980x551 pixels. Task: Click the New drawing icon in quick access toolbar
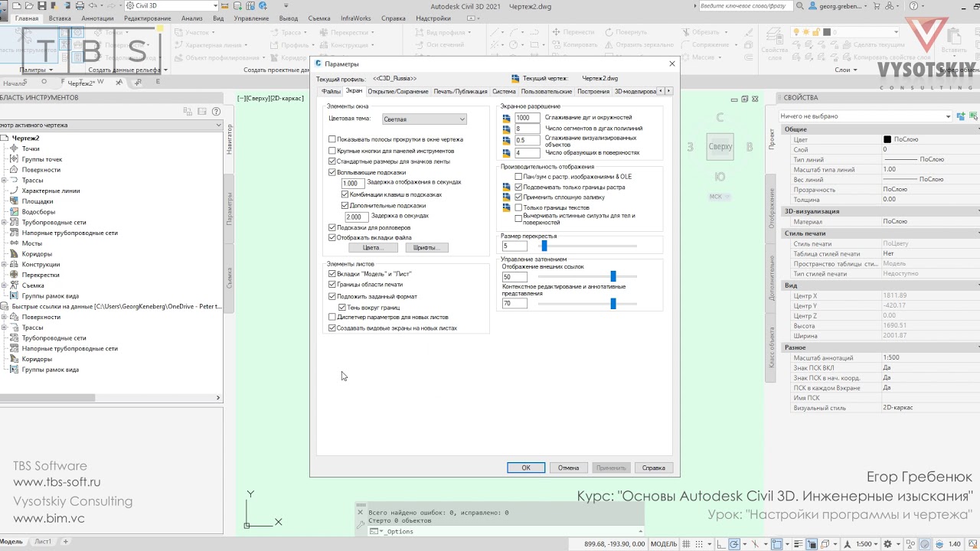pyautogui.click(x=16, y=5)
